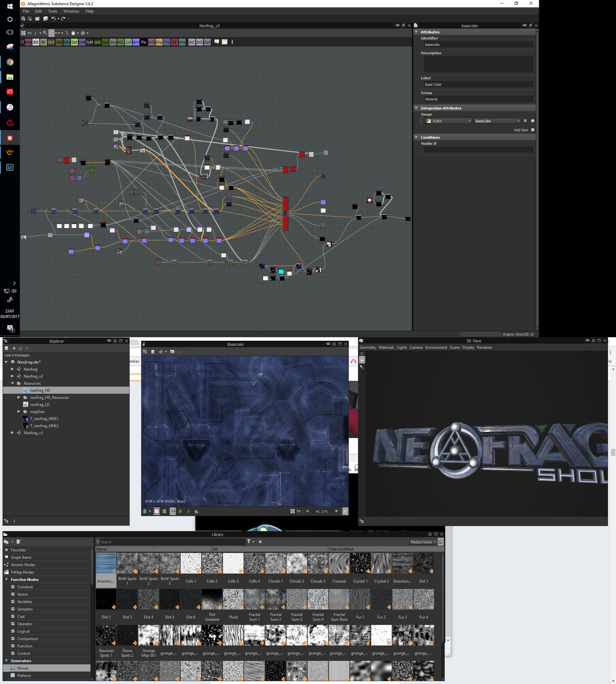The width and height of the screenshot is (616, 684).
Task: Toggle alpha checkerboard in Basecolor view
Action: click(x=156, y=511)
